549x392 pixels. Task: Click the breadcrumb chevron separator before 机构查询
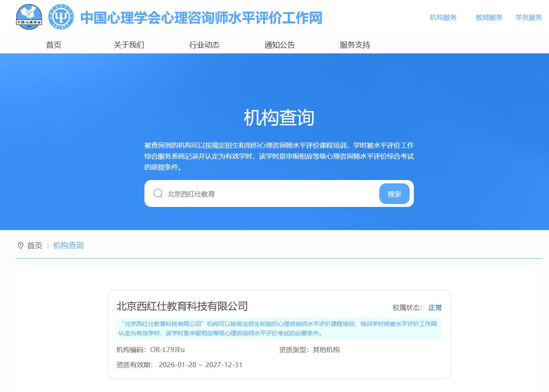48,246
